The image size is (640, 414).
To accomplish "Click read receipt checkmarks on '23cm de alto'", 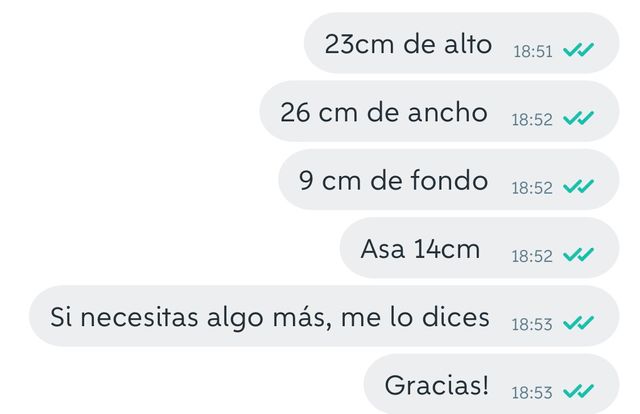I will 578,50.
